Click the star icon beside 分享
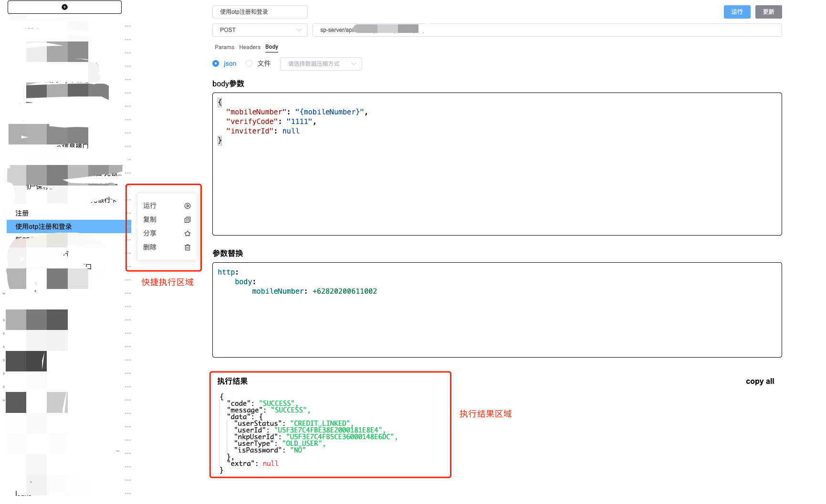 [x=188, y=234]
